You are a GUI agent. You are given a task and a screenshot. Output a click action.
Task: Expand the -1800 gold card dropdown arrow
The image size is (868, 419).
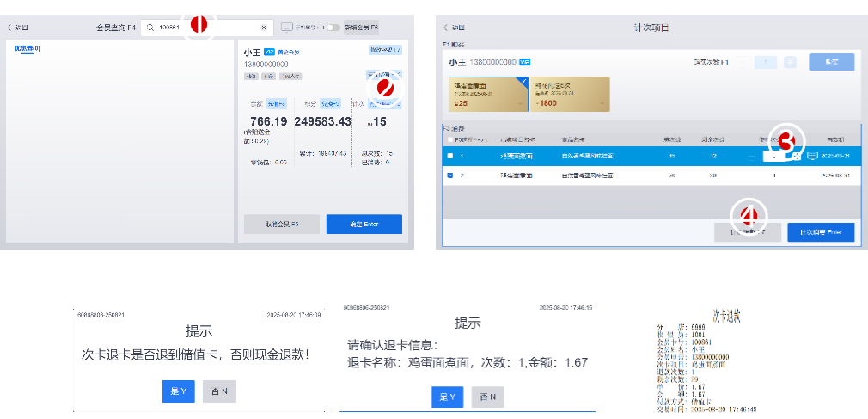(602, 103)
